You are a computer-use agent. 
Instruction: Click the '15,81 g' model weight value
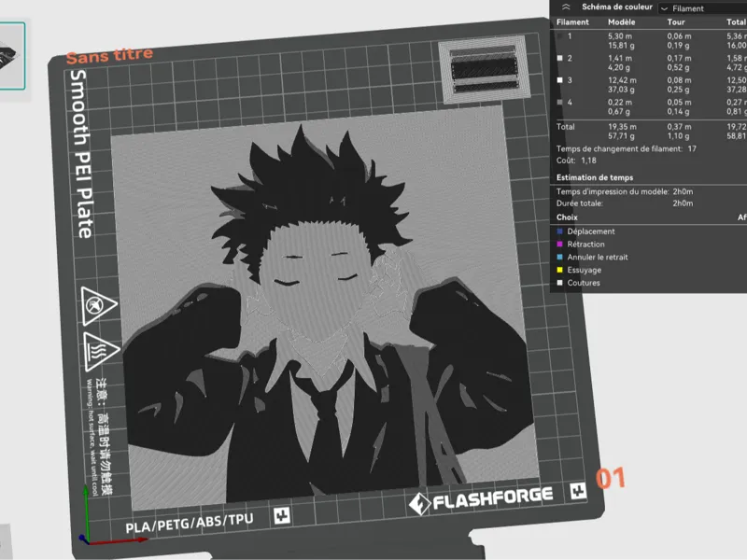click(x=621, y=46)
